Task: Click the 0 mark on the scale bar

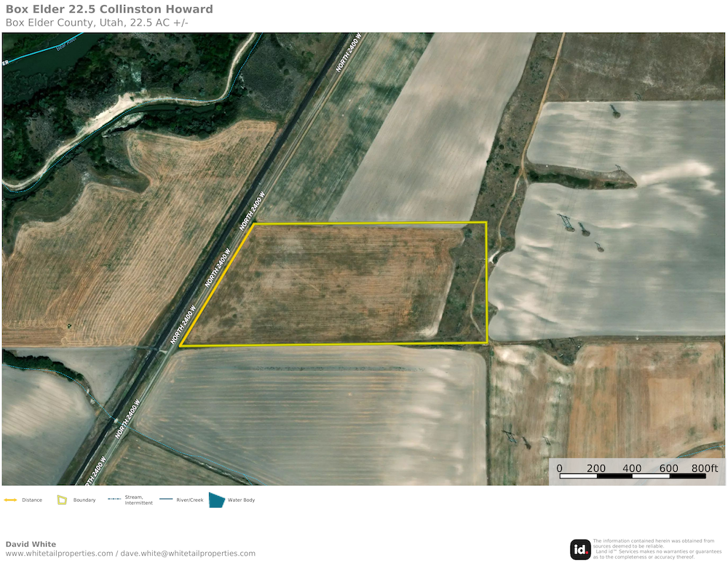Action: 559,468
